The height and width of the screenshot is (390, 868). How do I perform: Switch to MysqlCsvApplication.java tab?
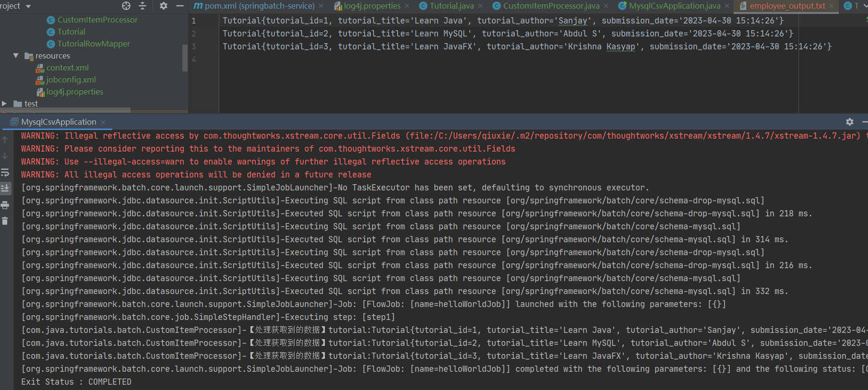[x=675, y=6]
